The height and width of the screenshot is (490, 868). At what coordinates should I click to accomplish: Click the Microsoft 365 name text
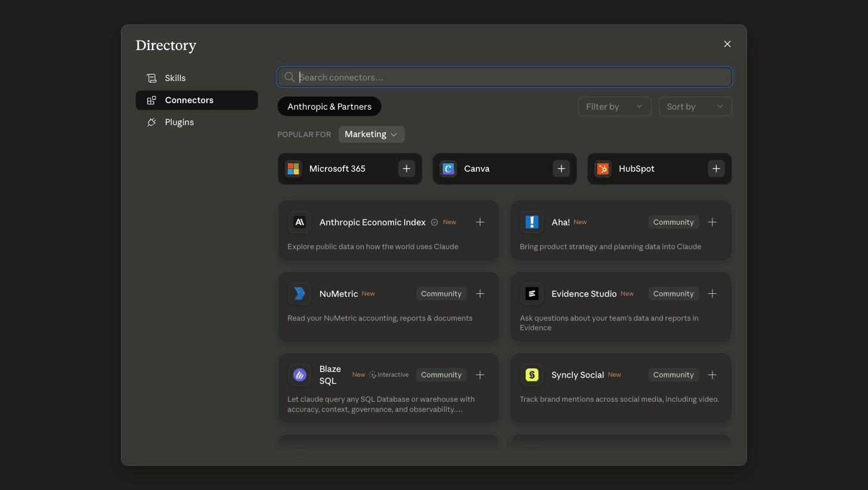(x=337, y=169)
